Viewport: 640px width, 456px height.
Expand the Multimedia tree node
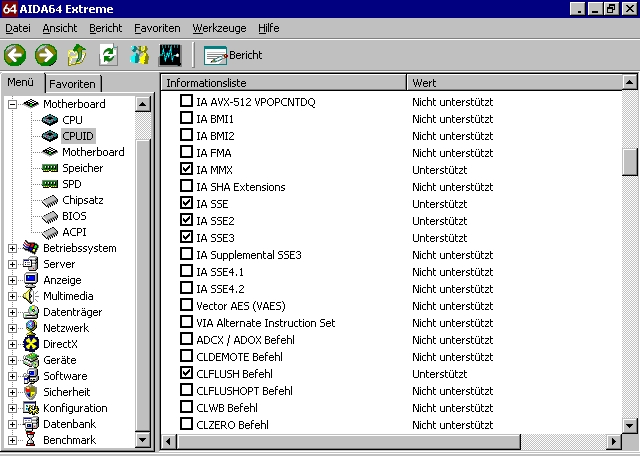coord(12,296)
